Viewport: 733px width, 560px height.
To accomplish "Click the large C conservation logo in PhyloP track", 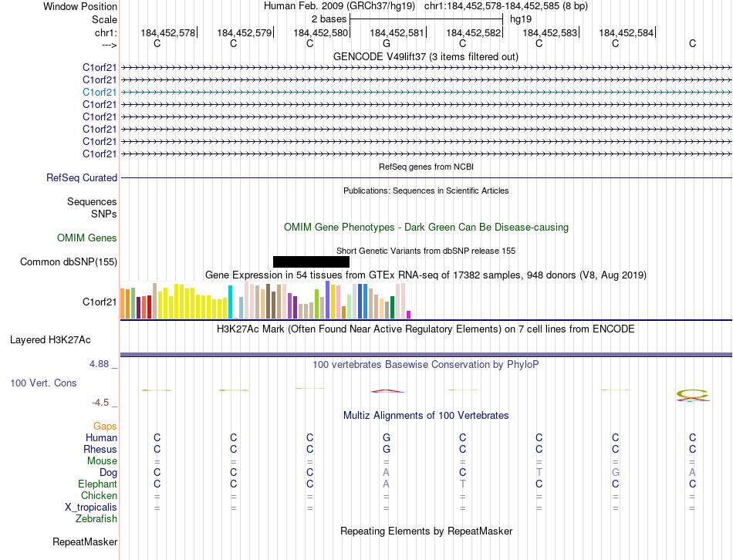I will [693, 396].
